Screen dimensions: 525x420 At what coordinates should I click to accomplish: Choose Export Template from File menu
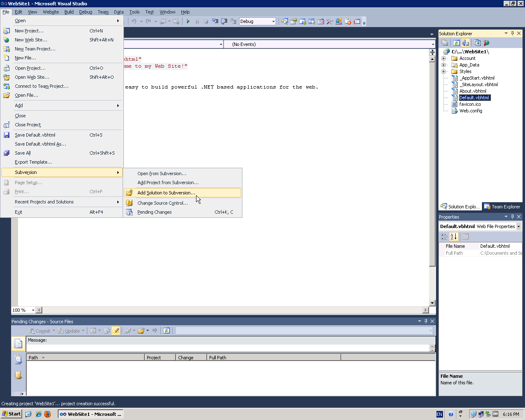(x=62, y=162)
